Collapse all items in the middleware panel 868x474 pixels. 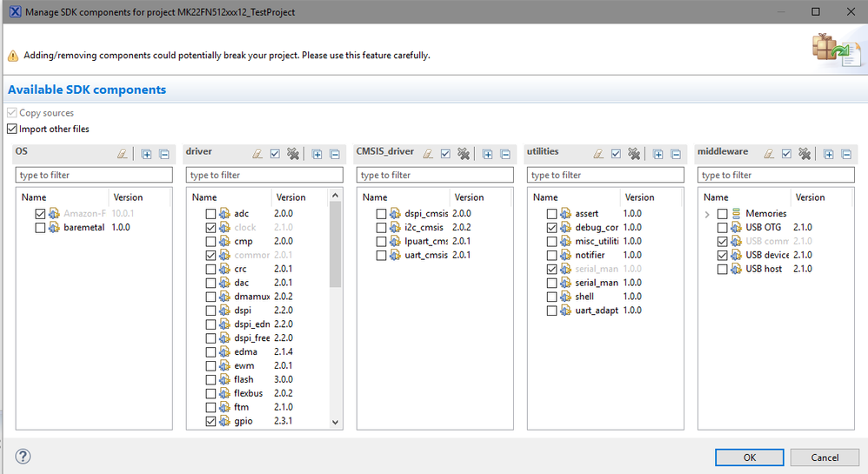846,154
